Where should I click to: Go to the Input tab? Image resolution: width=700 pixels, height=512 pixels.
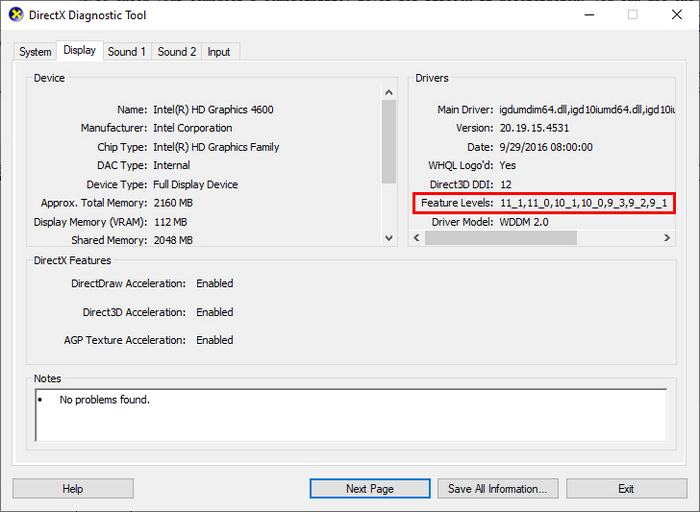(219, 52)
